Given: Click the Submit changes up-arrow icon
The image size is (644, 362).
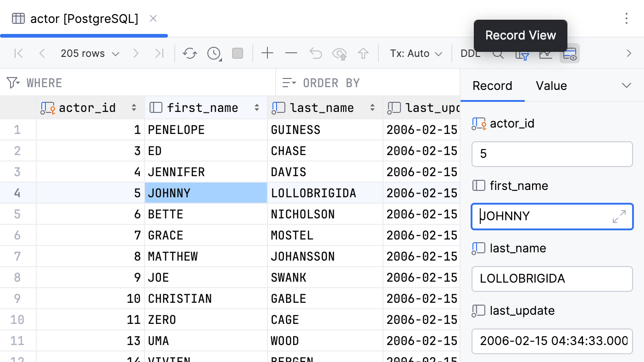Looking at the screenshot, I should click(x=363, y=54).
